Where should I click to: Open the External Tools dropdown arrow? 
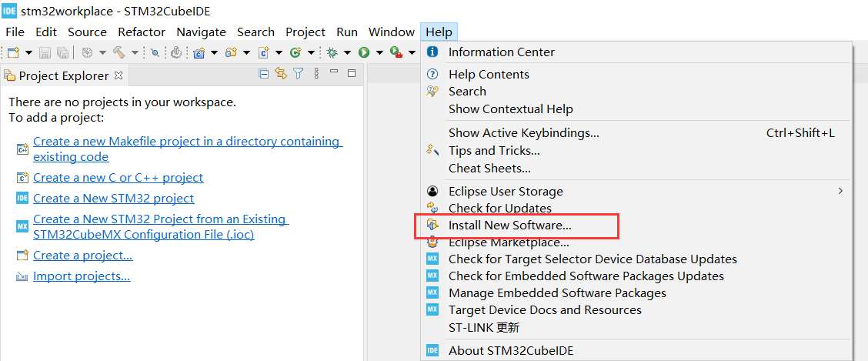(x=412, y=52)
